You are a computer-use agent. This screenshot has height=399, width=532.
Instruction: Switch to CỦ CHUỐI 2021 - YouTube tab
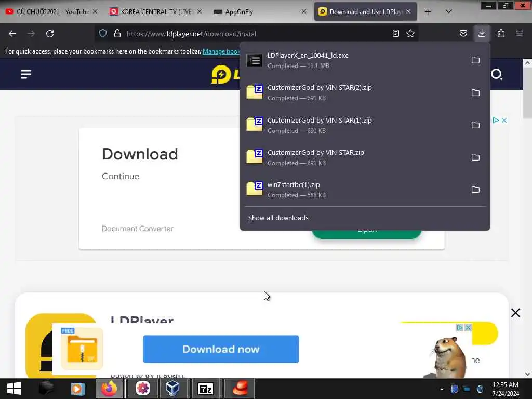point(52,11)
